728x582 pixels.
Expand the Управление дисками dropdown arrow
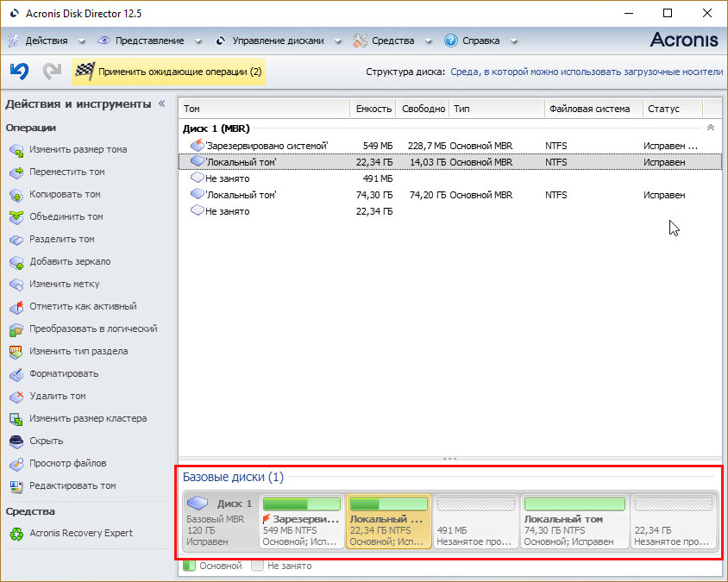(x=338, y=41)
